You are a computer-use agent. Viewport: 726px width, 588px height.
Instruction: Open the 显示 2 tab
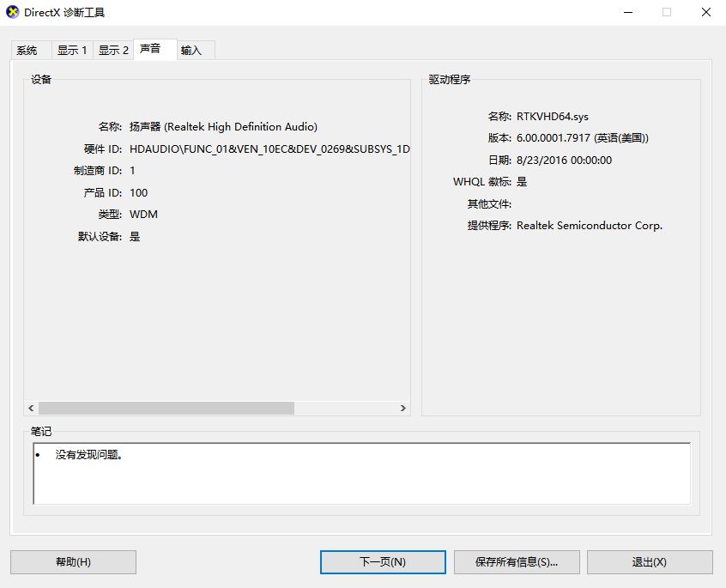113,50
